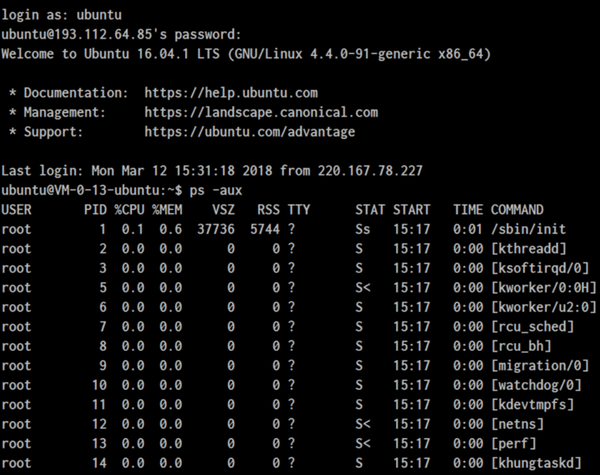Click the 'ps -aux' command text

216,190
